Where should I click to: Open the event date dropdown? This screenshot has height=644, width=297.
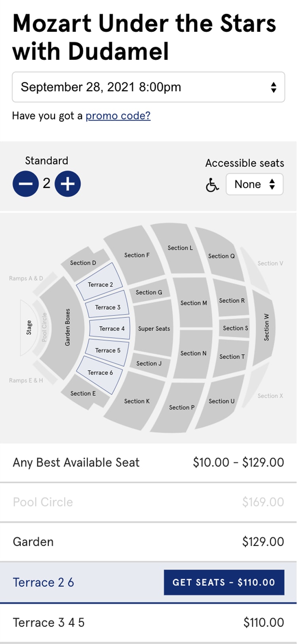148,87
